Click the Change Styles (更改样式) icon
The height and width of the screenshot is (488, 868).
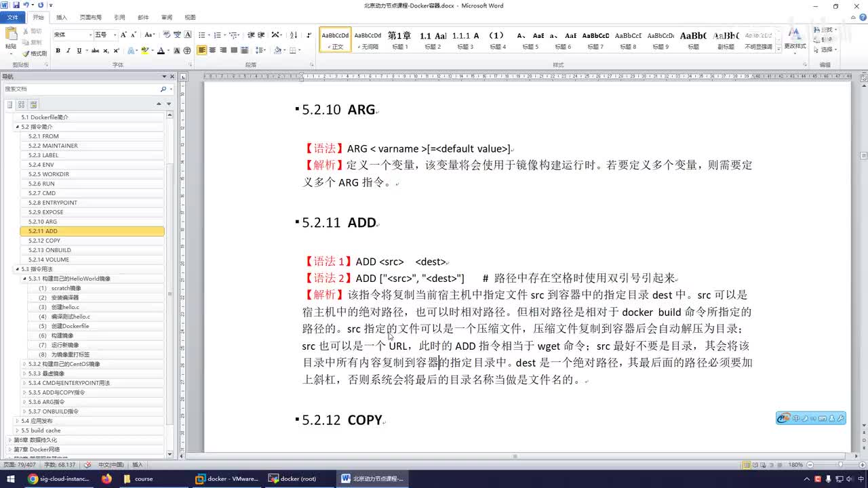coord(795,39)
